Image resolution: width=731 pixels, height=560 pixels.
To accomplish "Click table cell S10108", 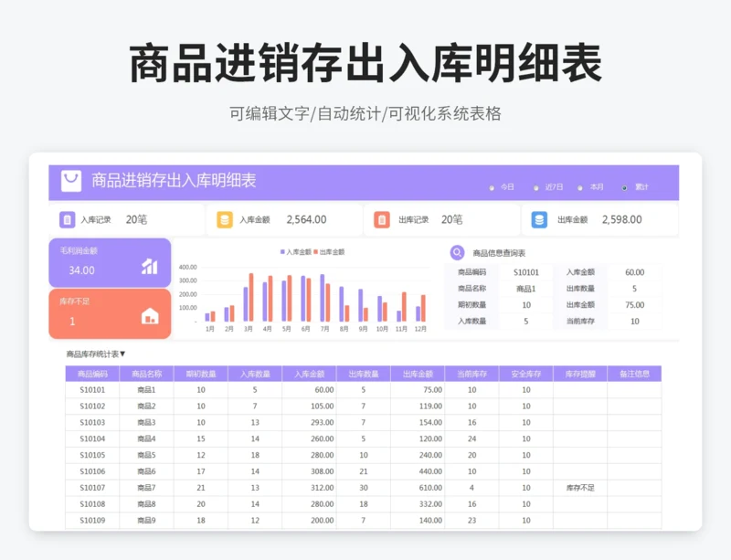I will pos(92,504).
